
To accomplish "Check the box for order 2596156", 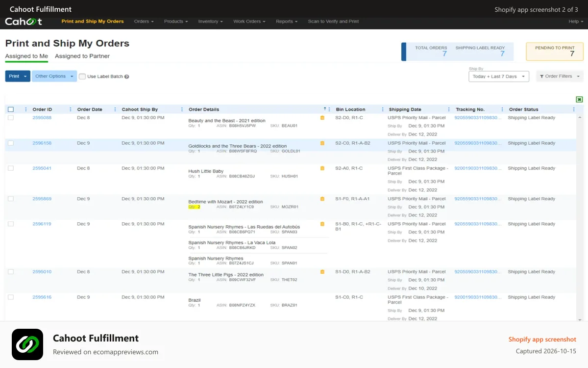I will (11, 143).
